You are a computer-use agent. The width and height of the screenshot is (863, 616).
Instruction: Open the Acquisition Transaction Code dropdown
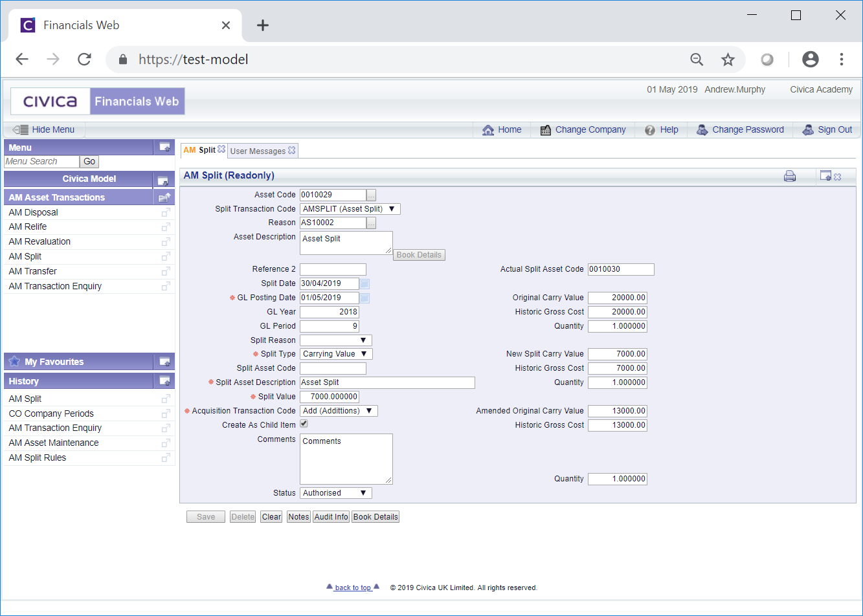[x=339, y=411]
